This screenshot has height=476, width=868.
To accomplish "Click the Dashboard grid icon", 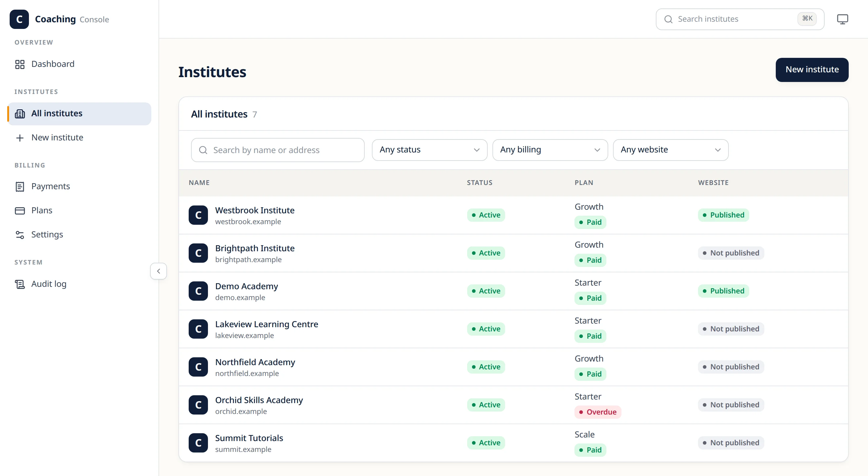I will pyautogui.click(x=20, y=64).
